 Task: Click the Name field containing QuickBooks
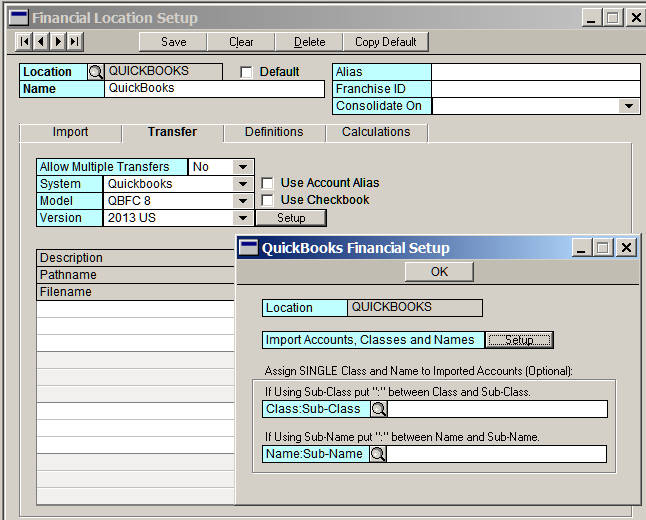[214, 89]
